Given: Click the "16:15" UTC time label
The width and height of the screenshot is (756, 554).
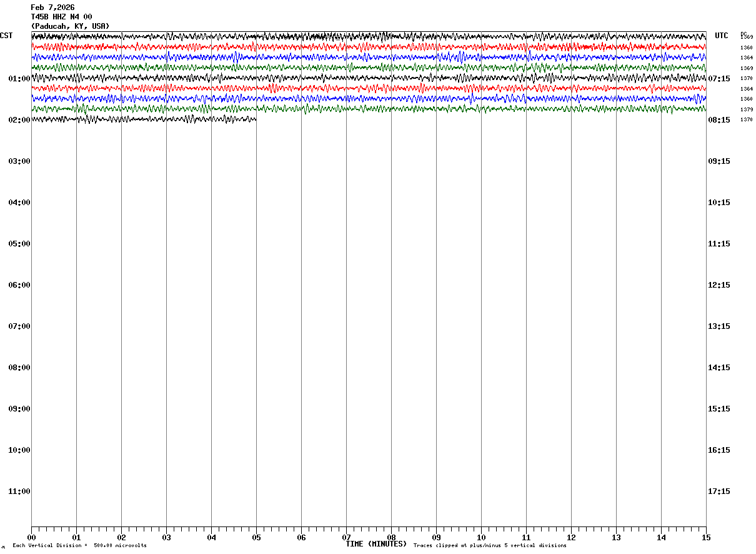Looking at the screenshot, I should (x=719, y=450).
